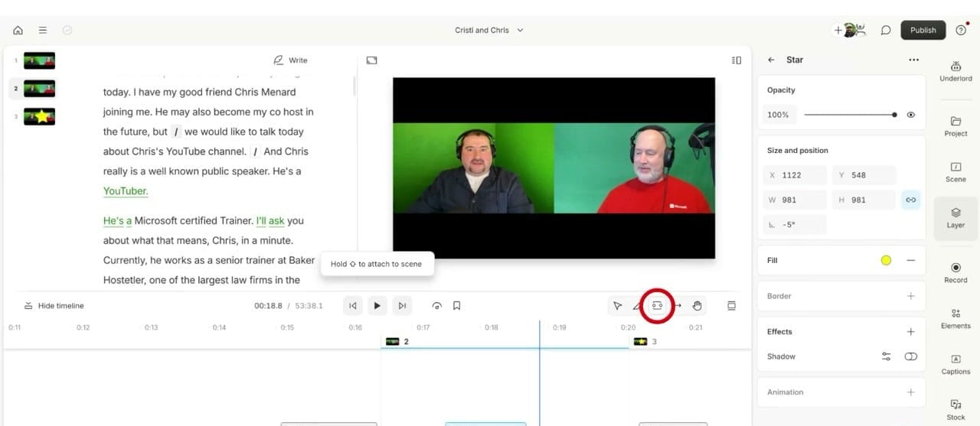
Task: Toggle the aspect ratio lock link
Action: point(910,200)
